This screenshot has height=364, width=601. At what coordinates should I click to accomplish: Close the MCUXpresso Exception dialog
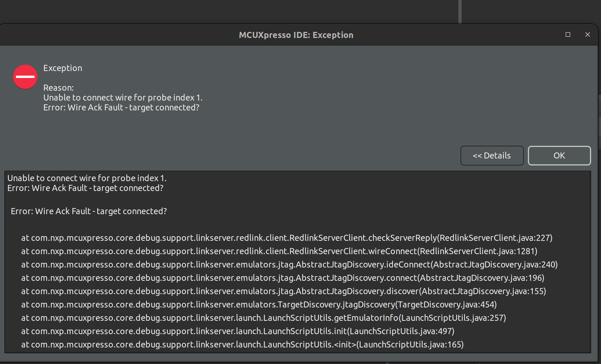tap(588, 35)
